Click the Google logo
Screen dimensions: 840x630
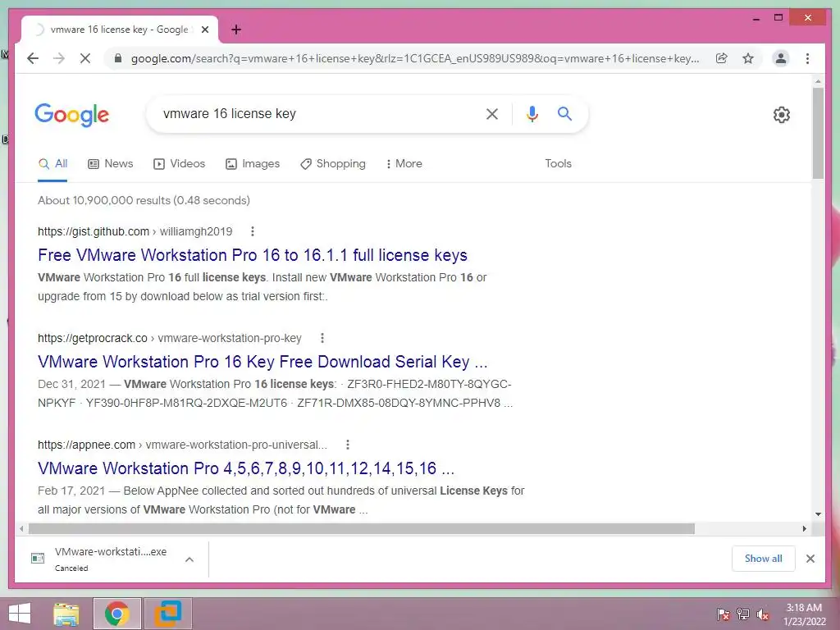[x=72, y=115]
